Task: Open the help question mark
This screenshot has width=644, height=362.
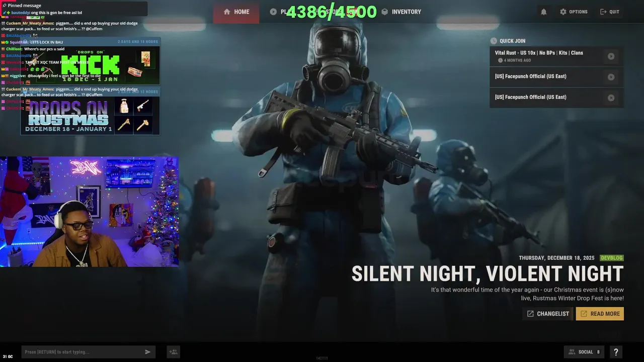Action: point(615,352)
